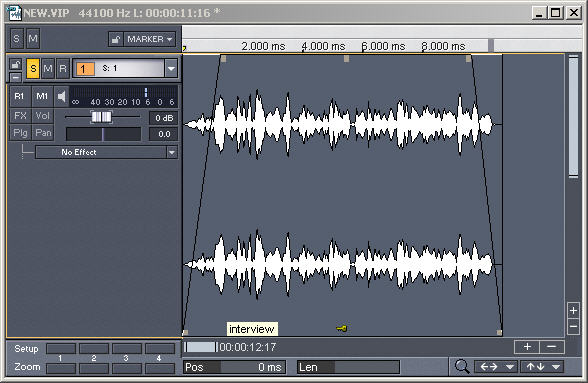Click the track level meter
This screenshot has height=383, width=588.
point(124,96)
